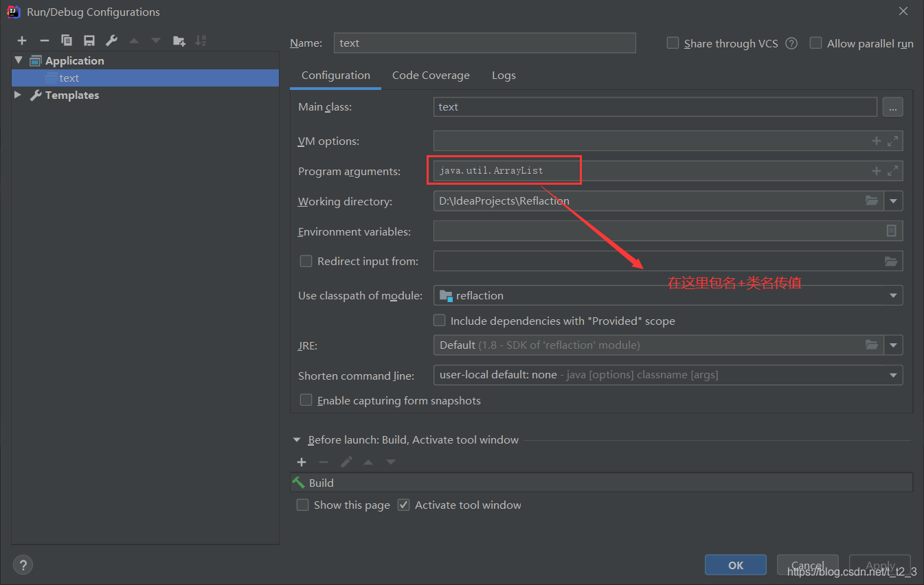This screenshot has height=585, width=924.
Task: Add a Before launch task
Action: pos(301,462)
